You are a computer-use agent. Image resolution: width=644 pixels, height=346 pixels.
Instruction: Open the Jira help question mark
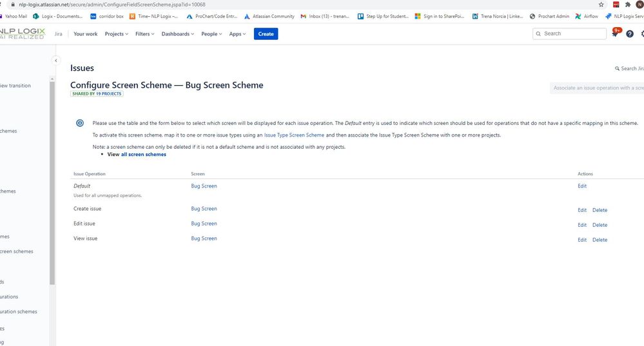coord(630,34)
